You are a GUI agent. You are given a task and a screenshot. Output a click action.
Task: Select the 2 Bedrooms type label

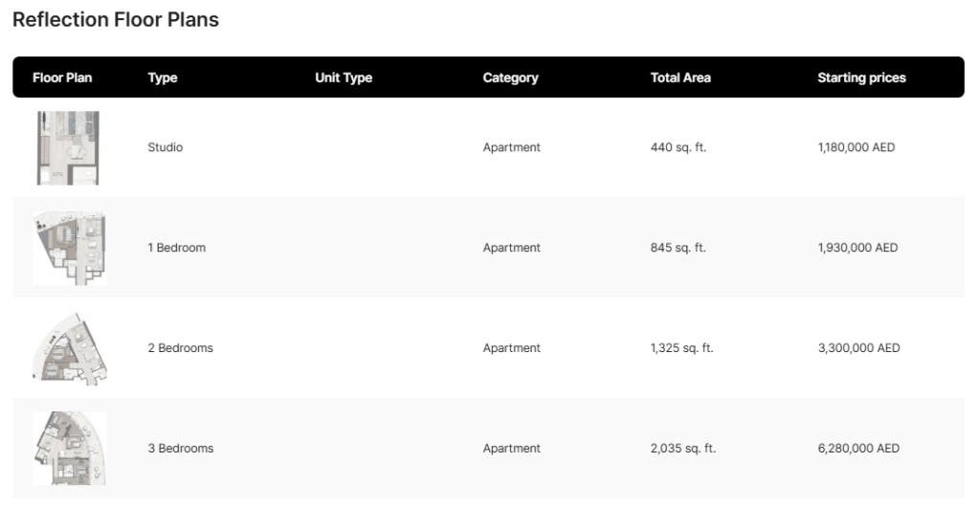click(x=180, y=348)
